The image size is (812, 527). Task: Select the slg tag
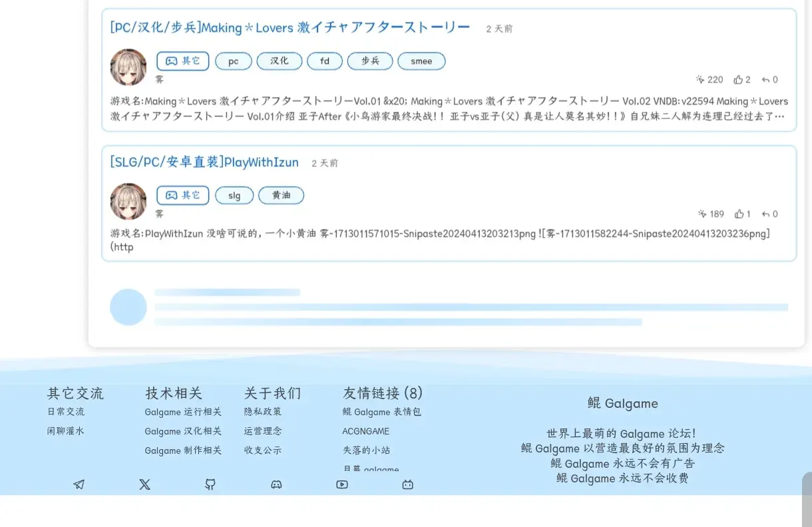234,196
